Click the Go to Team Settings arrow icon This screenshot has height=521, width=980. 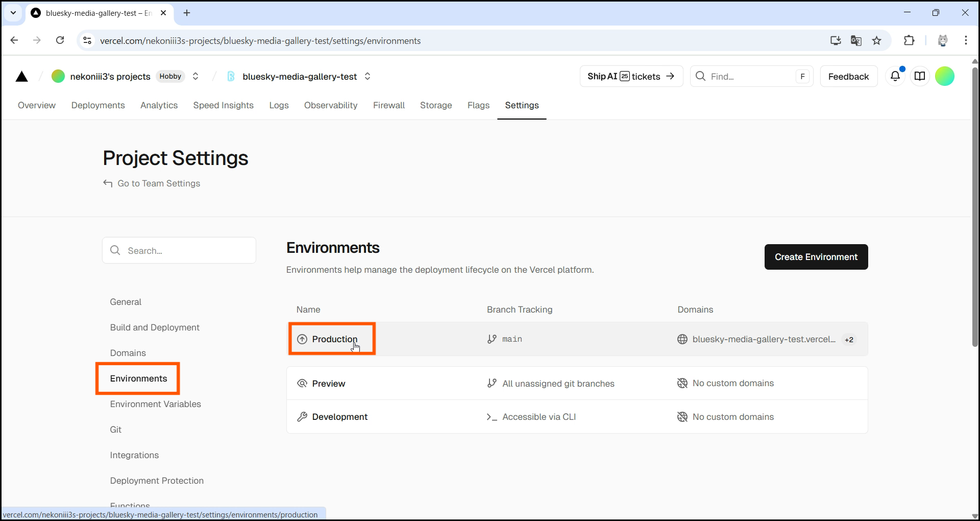pos(108,183)
